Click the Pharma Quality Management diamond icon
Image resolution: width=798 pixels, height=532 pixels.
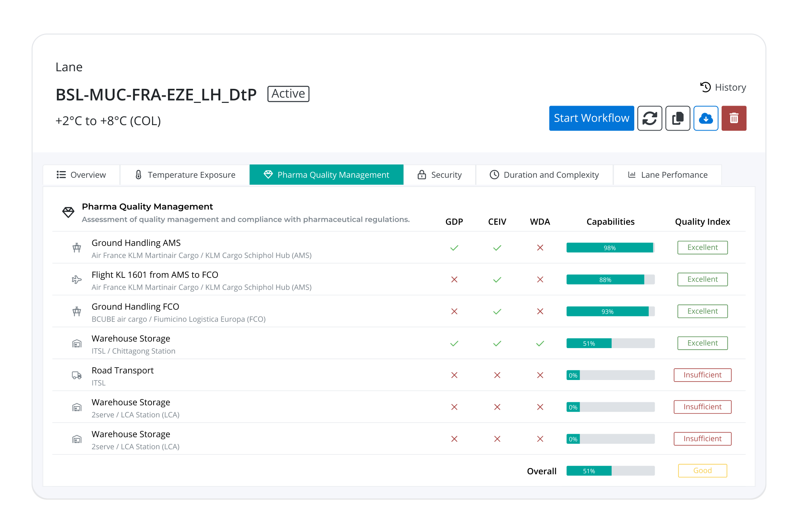point(68,212)
